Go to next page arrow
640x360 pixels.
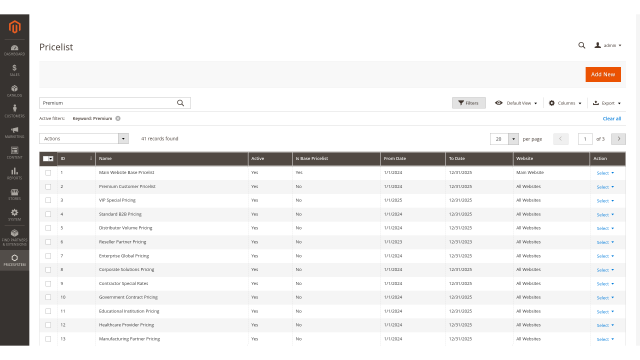[x=618, y=139]
